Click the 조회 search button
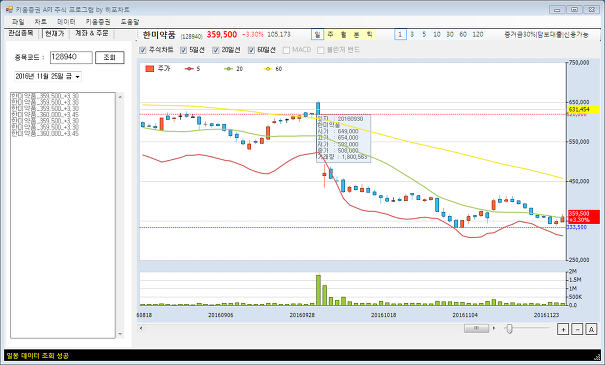Viewport: 605px width, 365px height. point(110,57)
